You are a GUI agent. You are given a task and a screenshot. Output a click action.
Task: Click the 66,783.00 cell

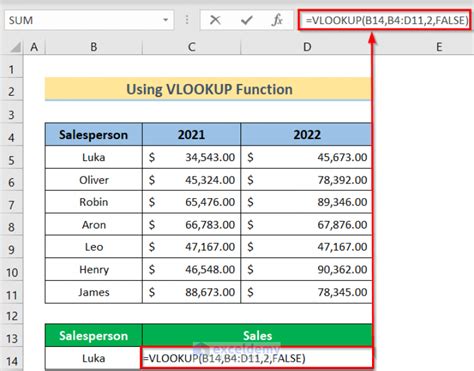point(191,224)
